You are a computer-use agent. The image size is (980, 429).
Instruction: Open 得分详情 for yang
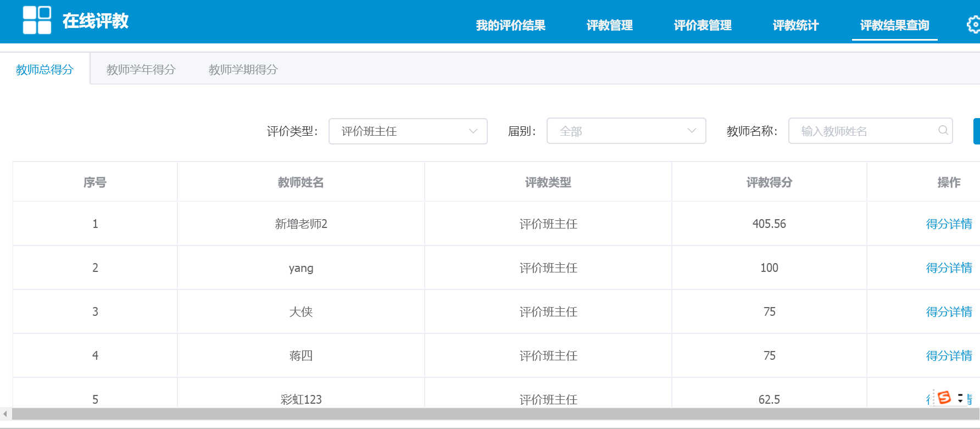[949, 268]
